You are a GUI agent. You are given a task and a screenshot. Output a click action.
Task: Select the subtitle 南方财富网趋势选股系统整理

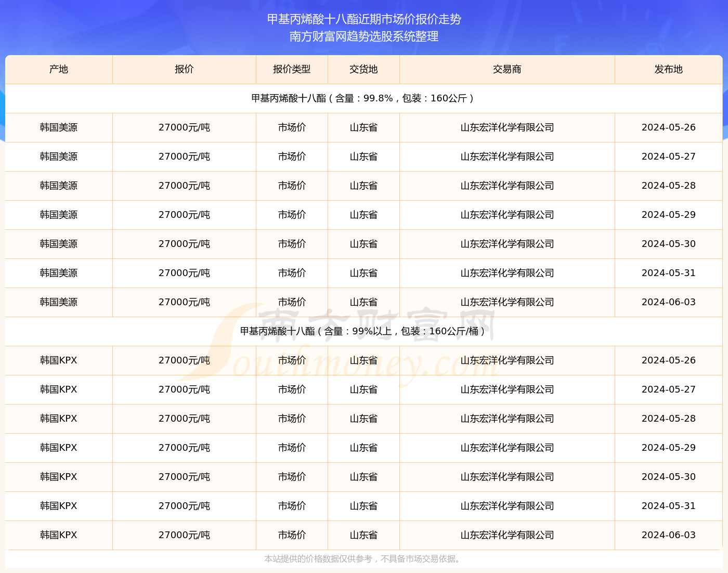364,36
